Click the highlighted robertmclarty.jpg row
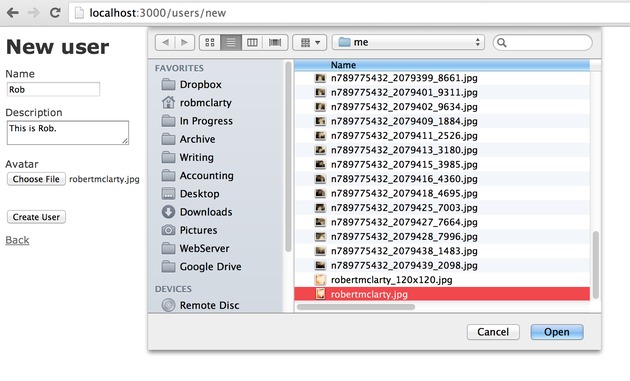The width and height of the screenshot is (630, 381). coord(442,294)
